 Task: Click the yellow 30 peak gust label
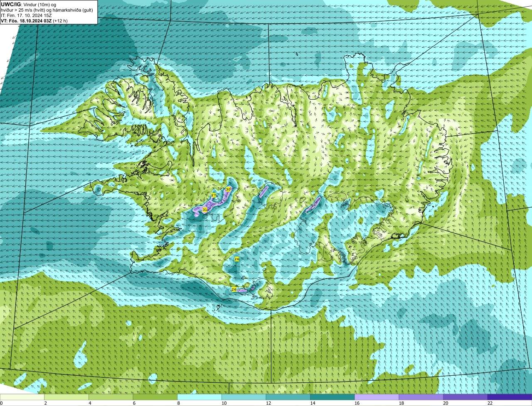tap(228, 189)
